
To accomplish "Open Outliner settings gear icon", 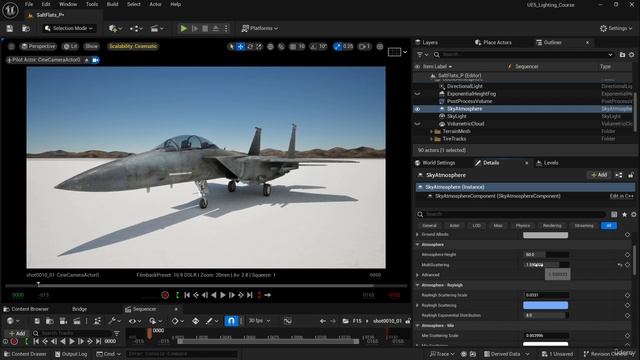I will (x=632, y=54).
